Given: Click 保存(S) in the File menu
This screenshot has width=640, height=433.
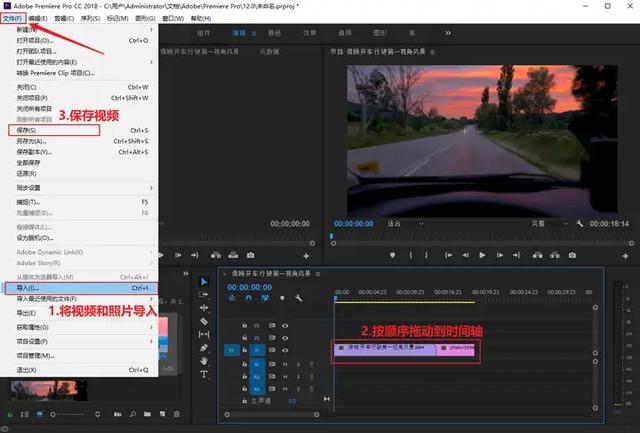Looking at the screenshot, I should pos(79,130).
